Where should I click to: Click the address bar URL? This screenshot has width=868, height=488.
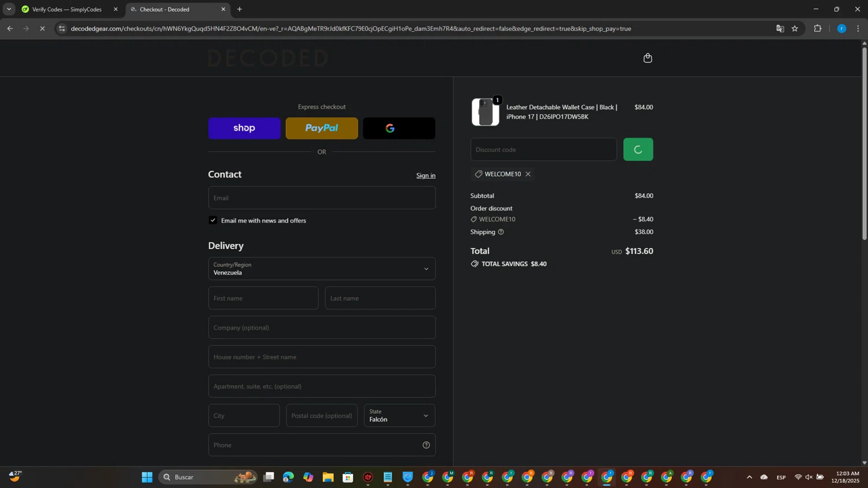tap(351, 28)
